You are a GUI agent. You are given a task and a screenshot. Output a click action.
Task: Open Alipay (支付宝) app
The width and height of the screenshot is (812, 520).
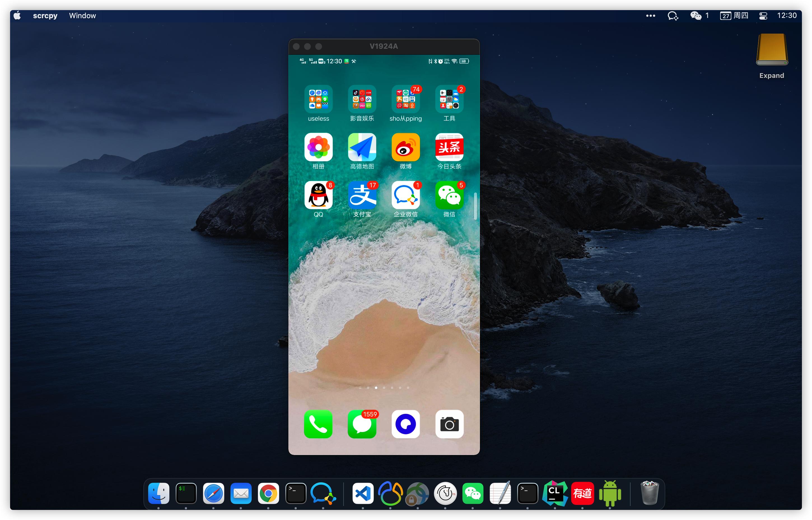362,196
